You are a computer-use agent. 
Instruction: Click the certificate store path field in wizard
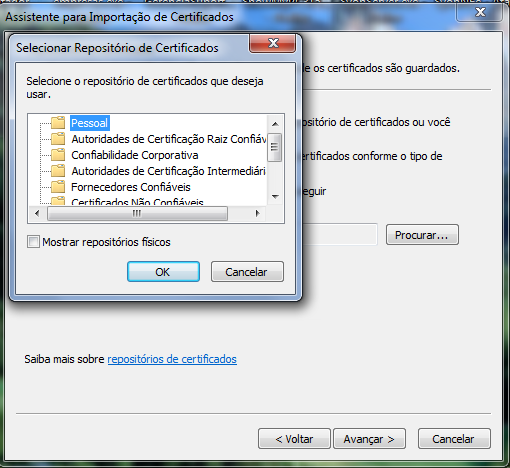[x=340, y=235]
